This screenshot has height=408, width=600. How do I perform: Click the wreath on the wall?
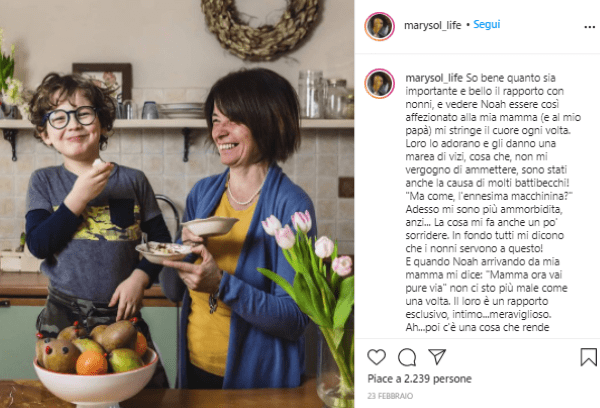(x=262, y=29)
